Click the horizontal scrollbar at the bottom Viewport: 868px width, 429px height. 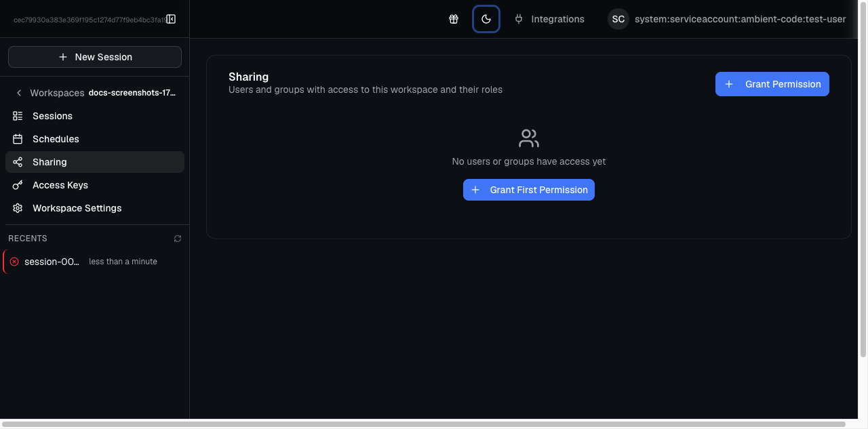point(424,424)
